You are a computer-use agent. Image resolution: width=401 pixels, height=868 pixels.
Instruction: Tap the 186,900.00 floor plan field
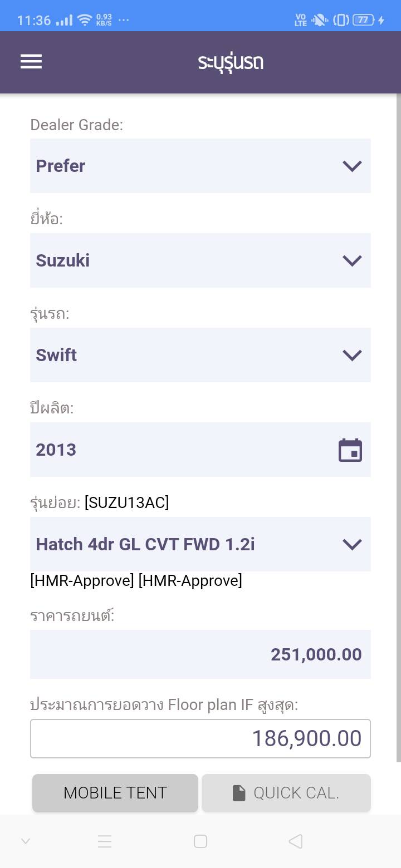coord(200,738)
